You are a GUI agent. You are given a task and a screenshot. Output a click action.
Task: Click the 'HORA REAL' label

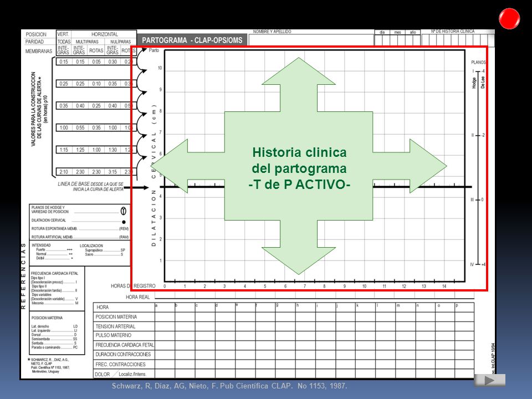[x=138, y=297]
